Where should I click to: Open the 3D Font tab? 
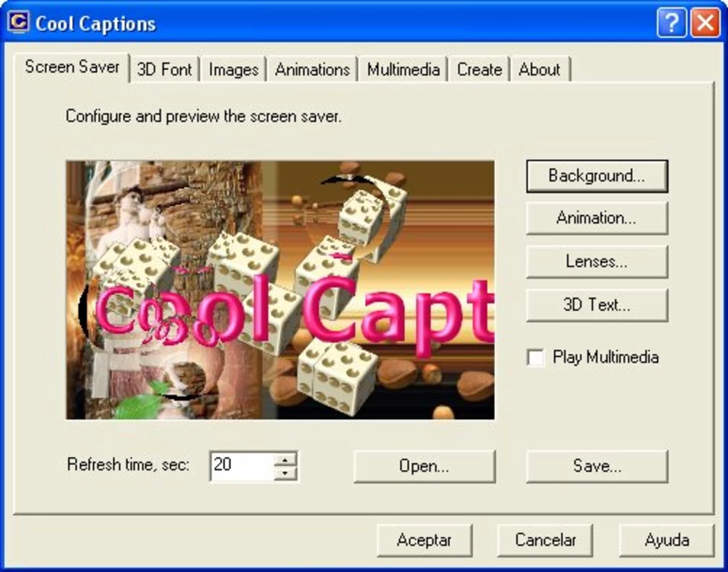coord(164,69)
